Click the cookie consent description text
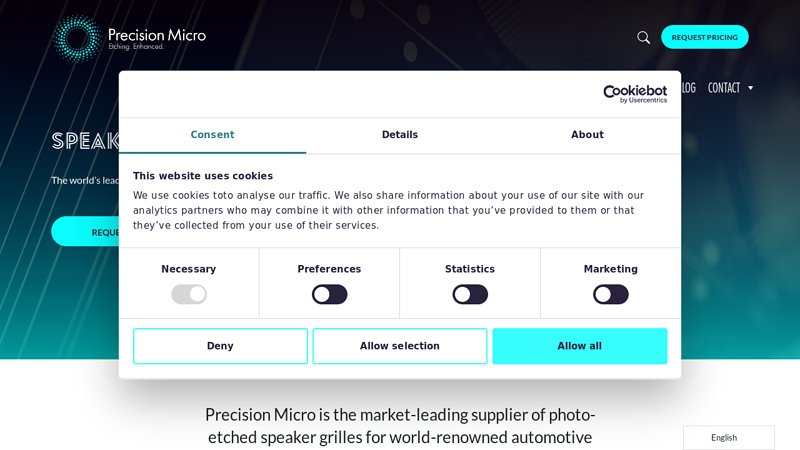Image resolution: width=800 pixels, height=450 pixels. (x=388, y=210)
